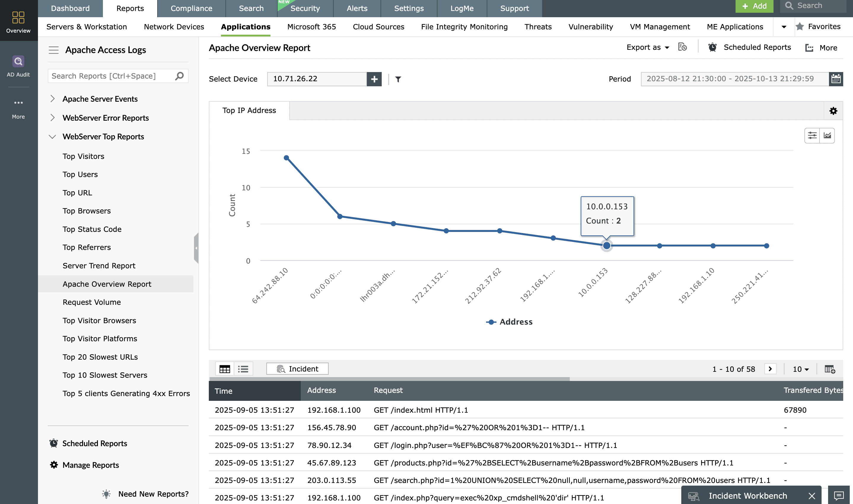
Task: Open the Network Devices tab
Action: coord(174,27)
